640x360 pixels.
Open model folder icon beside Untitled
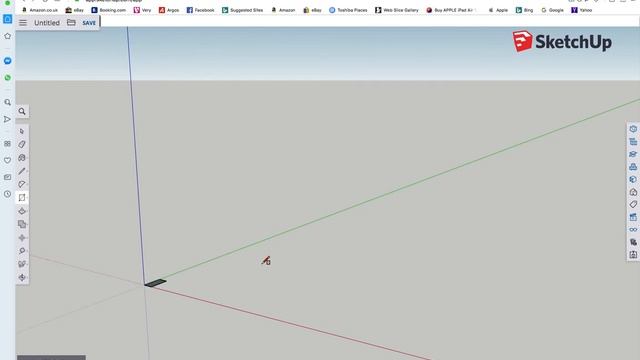[x=71, y=22]
